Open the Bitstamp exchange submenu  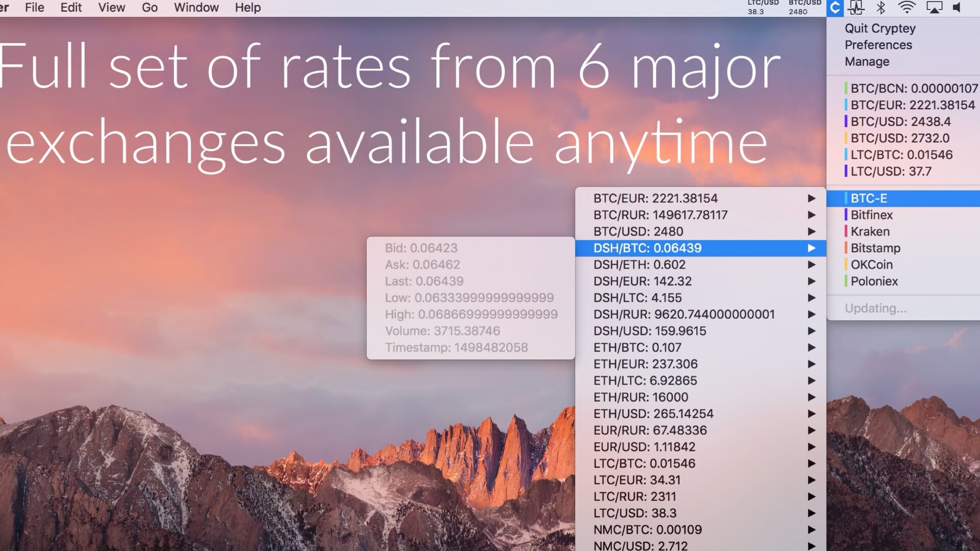(903, 248)
